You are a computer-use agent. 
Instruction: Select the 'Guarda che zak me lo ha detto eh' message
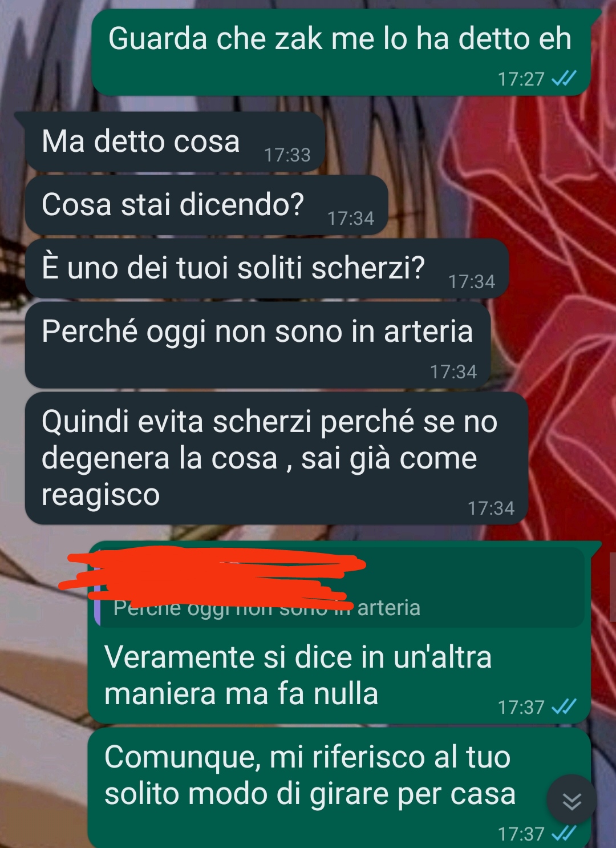[341, 53]
